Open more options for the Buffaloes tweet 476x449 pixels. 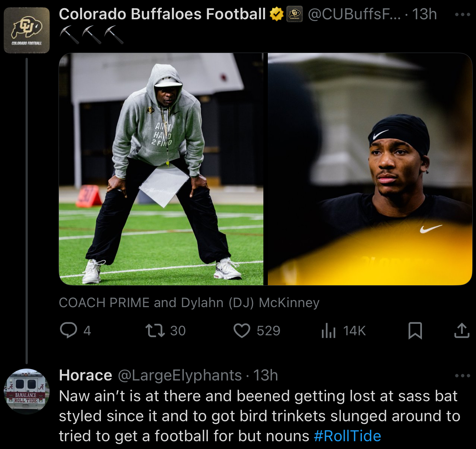coord(462,15)
